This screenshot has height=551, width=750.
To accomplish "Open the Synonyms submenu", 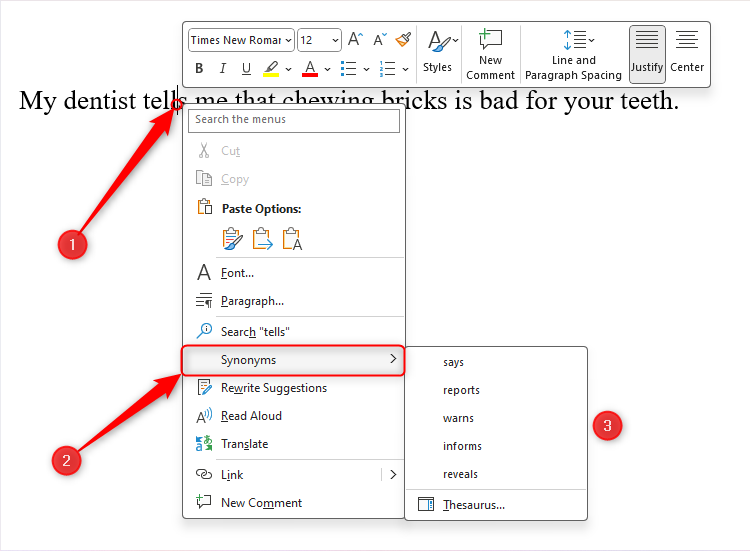I will coord(294,360).
